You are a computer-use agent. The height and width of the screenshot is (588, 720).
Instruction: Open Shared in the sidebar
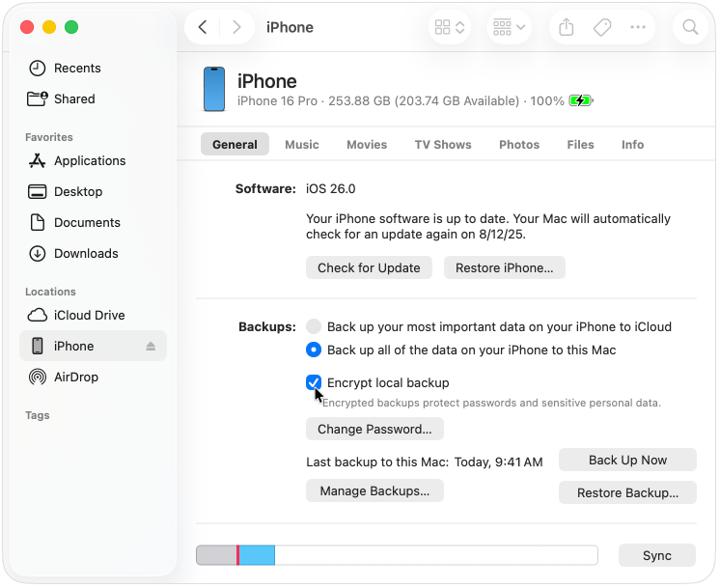(93, 98)
